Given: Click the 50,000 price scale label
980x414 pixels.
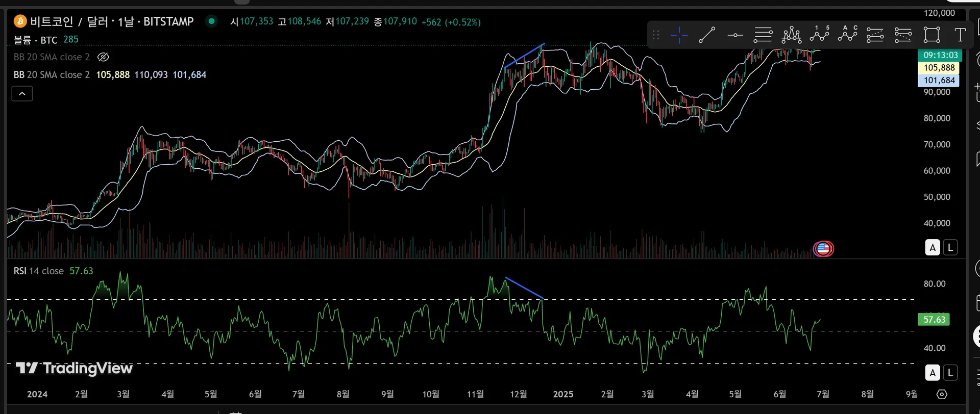Looking at the screenshot, I should [x=937, y=197].
